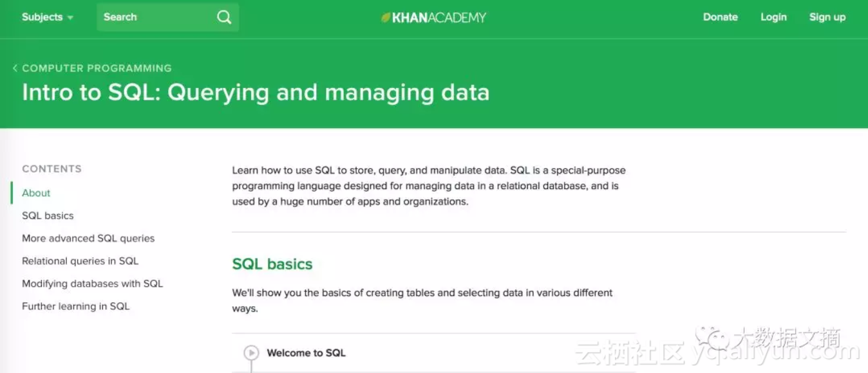Go to Relational queries in SQL
This screenshot has width=868, height=373.
pyautogui.click(x=80, y=260)
